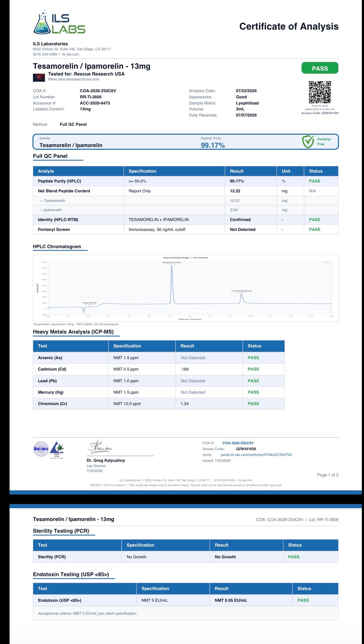Click the Cadmium (Cd) row's PASS status
This screenshot has height=644, width=364.
(x=253, y=369)
